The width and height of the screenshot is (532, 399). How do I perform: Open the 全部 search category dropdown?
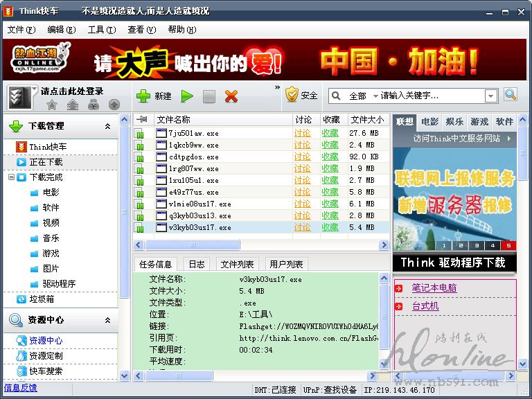point(364,96)
